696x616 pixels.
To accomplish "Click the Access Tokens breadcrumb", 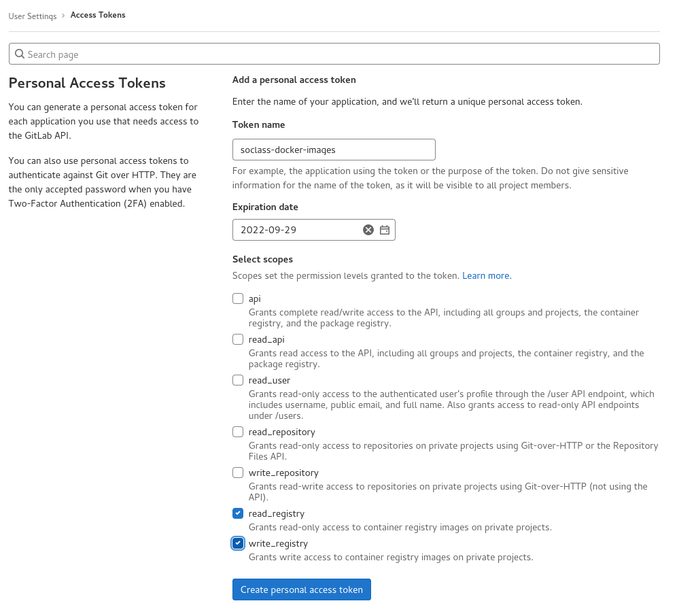I will (x=98, y=15).
